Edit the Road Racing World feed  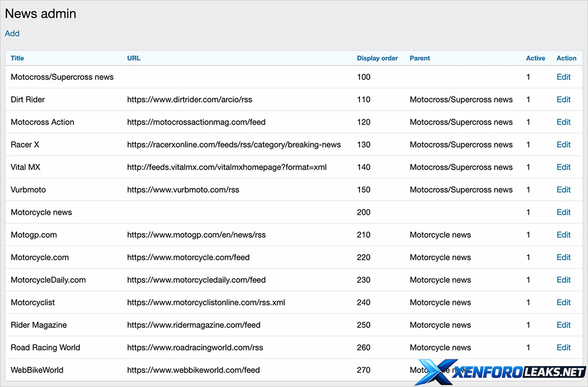(x=563, y=347)
